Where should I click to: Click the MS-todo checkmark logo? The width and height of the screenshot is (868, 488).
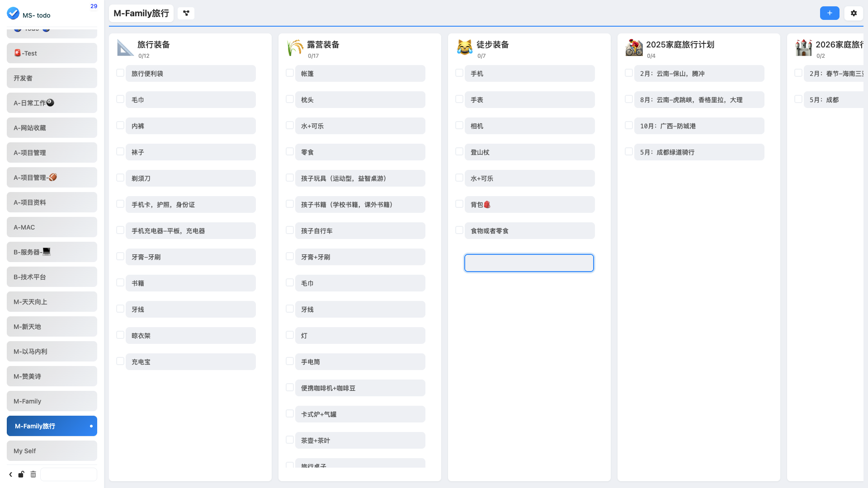coord(13,14)
